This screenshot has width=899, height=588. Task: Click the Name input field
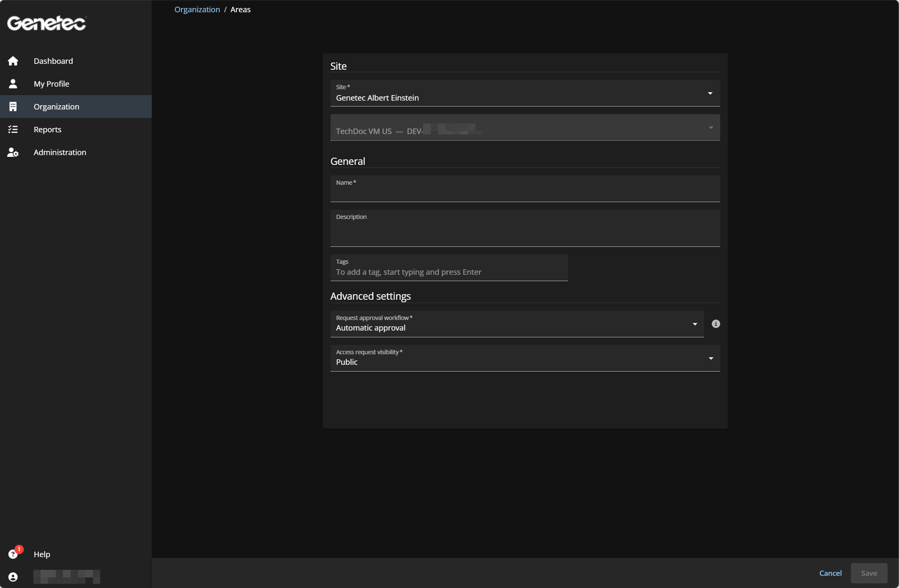[x=525, y=192]
